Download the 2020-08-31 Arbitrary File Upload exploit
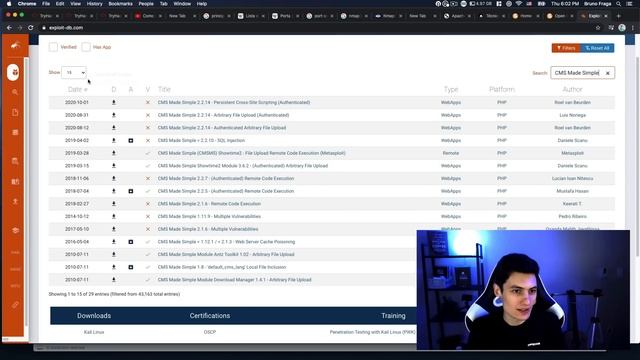The image size is (640, 360). pos(114,115)
